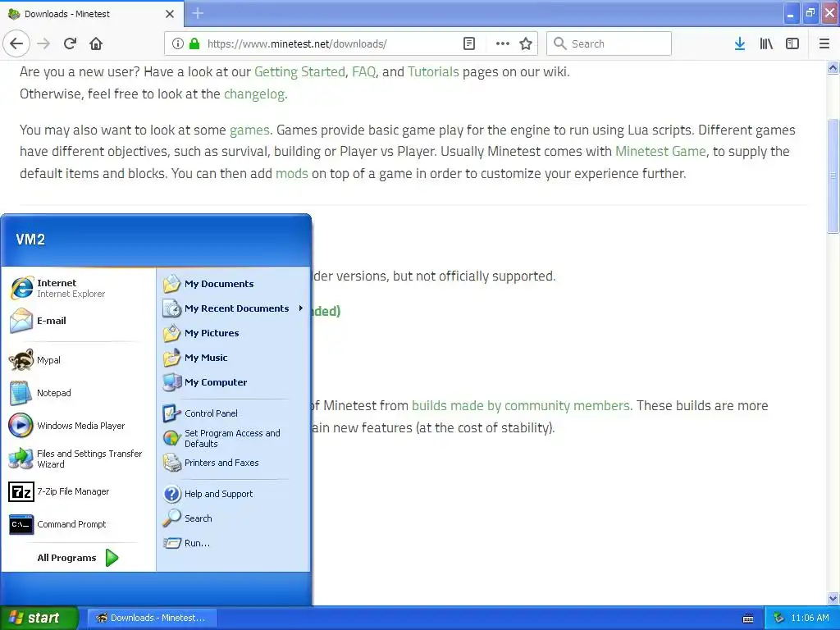Click keyboard icon in taskbar
840x630 pixels.
[748, 619]
